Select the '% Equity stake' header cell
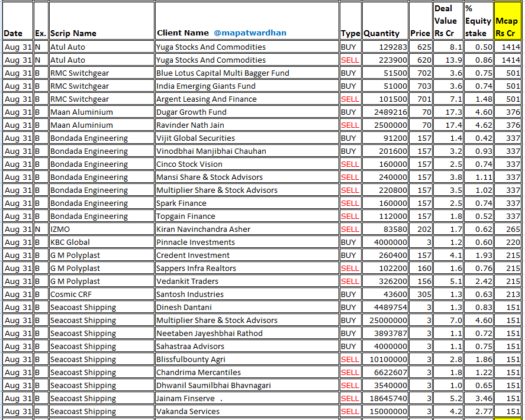 [478, 21]
